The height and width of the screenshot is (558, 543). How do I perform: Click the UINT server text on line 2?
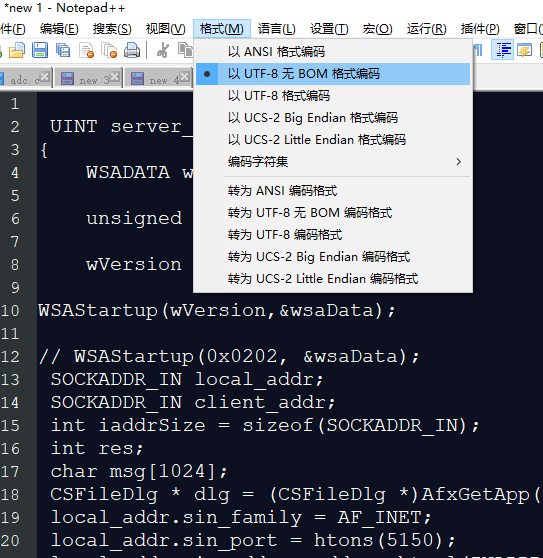pos(121,127)
